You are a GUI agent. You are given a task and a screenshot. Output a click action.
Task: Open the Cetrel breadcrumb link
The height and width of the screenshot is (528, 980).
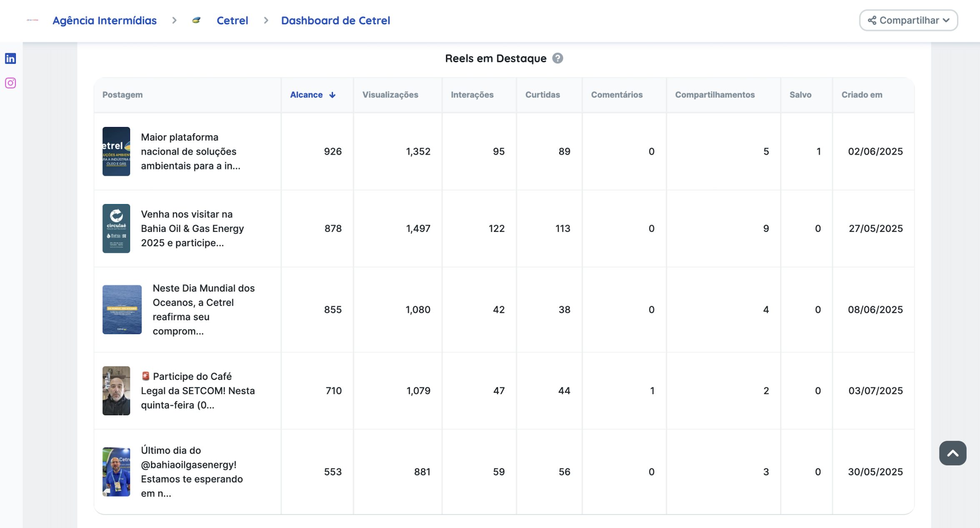point(232,20)
